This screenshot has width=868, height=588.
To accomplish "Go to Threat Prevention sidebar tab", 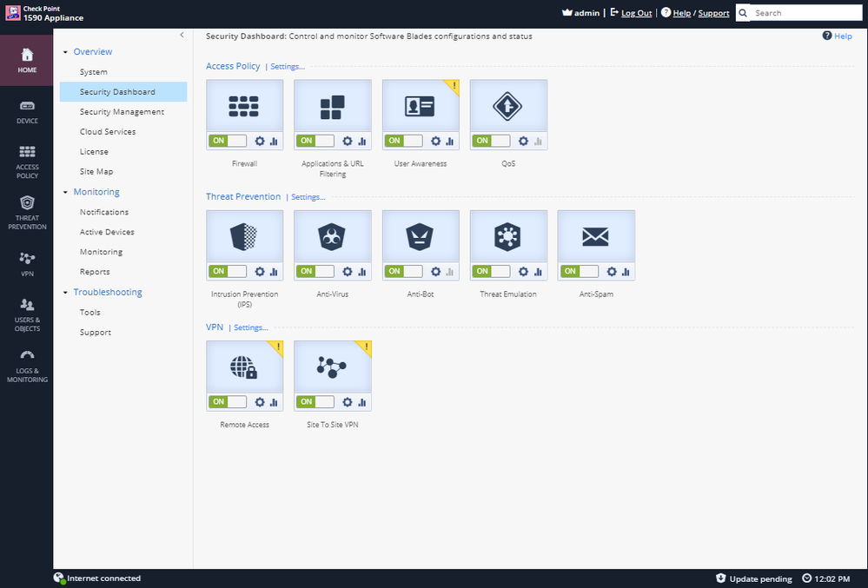I will pyautogui.click(x=27, y=213).
